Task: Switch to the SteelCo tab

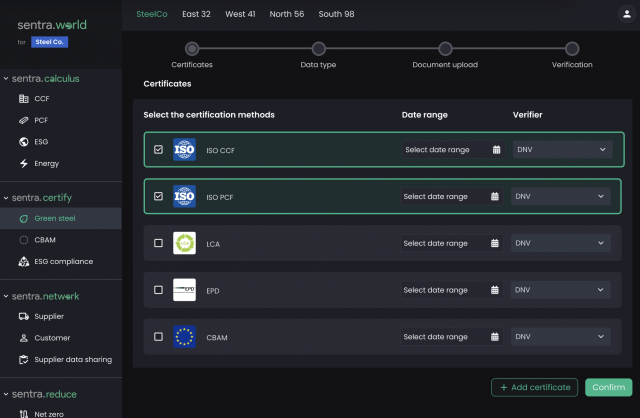Action: pos(152,14)
